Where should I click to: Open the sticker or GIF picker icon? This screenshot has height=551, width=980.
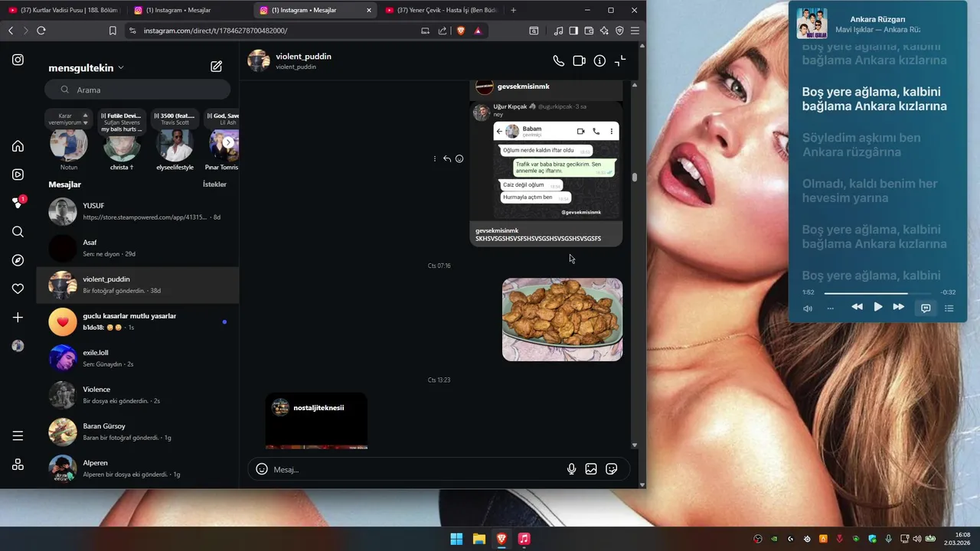click(612, 469)
